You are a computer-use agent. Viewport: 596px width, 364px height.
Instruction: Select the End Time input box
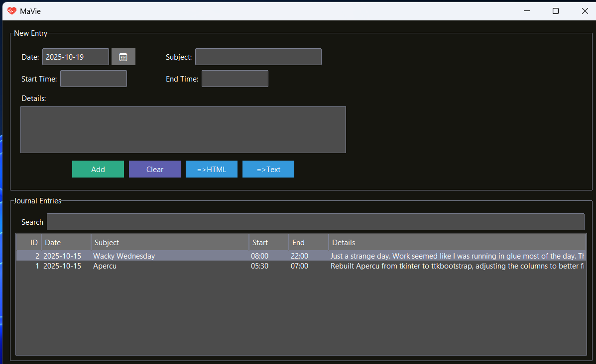[235, 79]
